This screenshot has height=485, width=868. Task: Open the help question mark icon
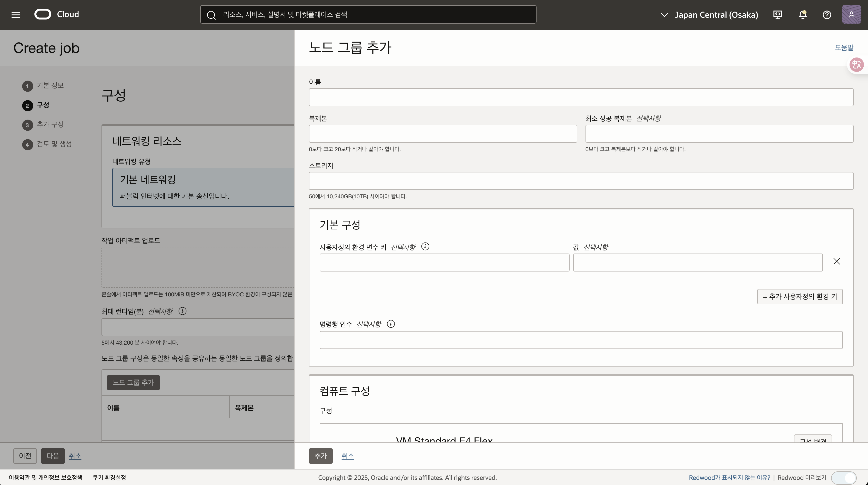(x=827, y=15)
